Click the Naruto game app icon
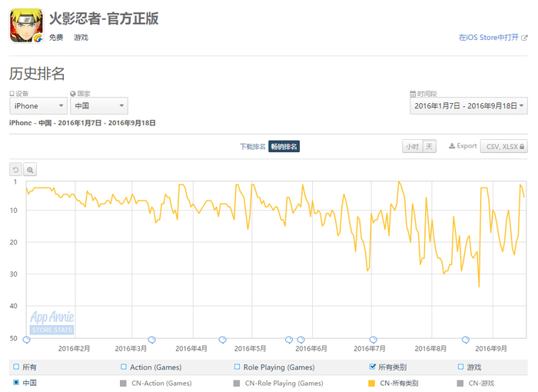The image size is (538, 392). click(26, 25)
